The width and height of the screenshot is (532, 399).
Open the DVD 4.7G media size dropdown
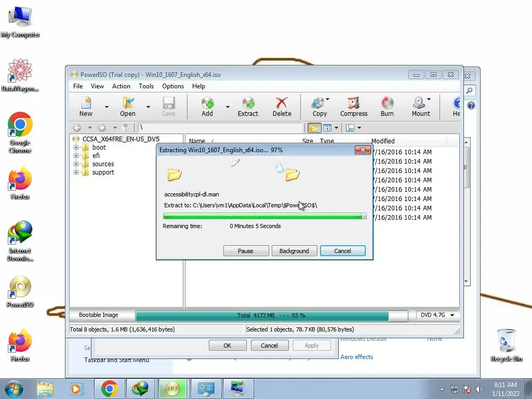click(x=437, y=315)
